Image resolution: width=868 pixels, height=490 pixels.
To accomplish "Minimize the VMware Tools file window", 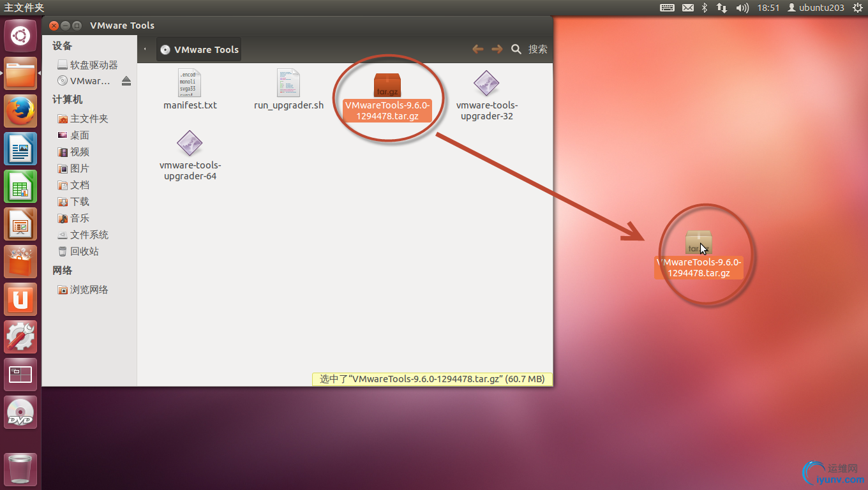I will (65, 26).
